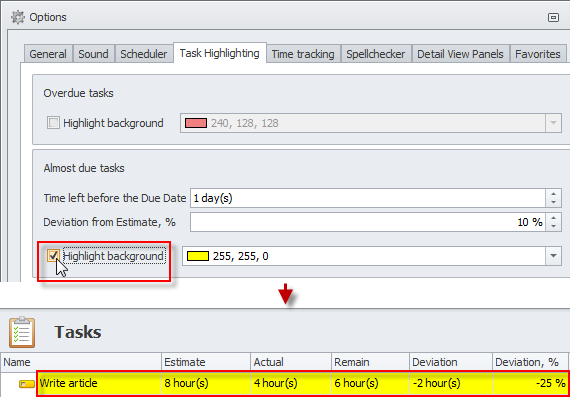Click the Options panel pin icon
The image size is (570, 397).
[553, 17]
